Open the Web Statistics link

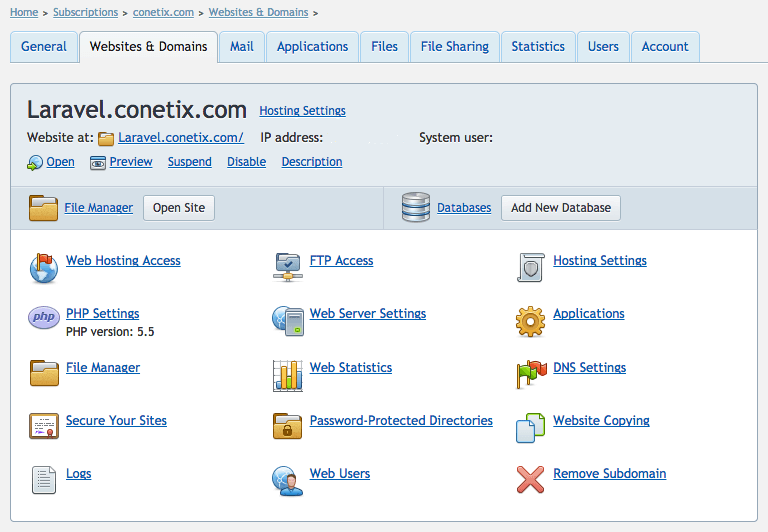(x=351, y=367)
